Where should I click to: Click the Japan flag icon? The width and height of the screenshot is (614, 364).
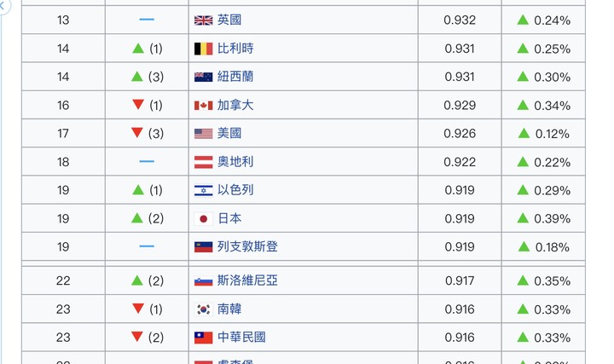203,218
